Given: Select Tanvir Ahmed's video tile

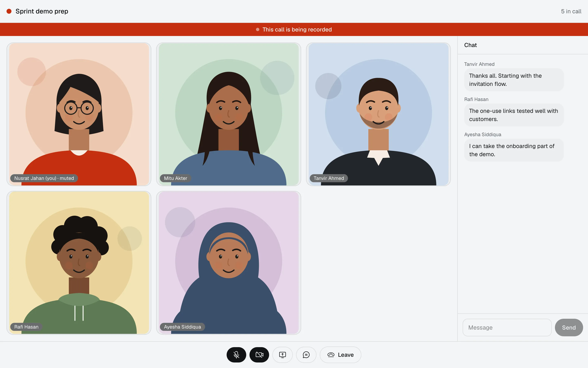Looking at the screenshot, I should [378, 114].
